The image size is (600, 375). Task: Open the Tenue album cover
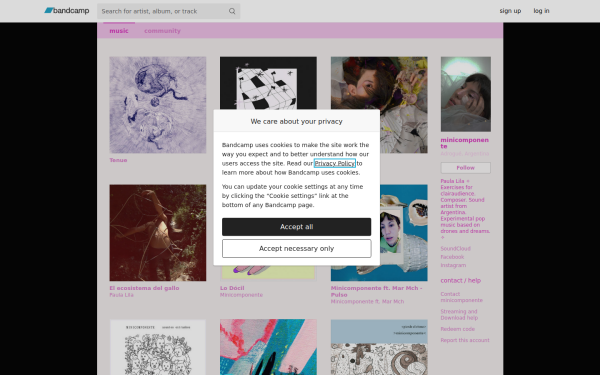click(x=158, y=105)
